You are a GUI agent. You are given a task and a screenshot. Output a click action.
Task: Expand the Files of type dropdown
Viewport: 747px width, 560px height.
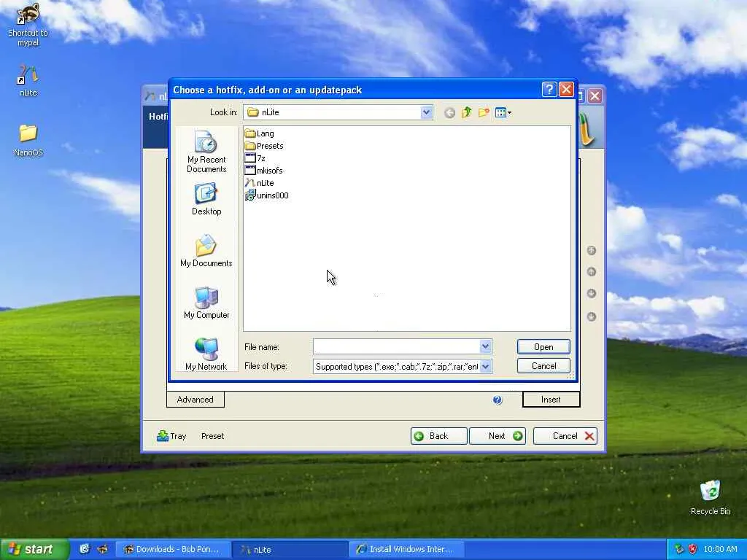485,366
